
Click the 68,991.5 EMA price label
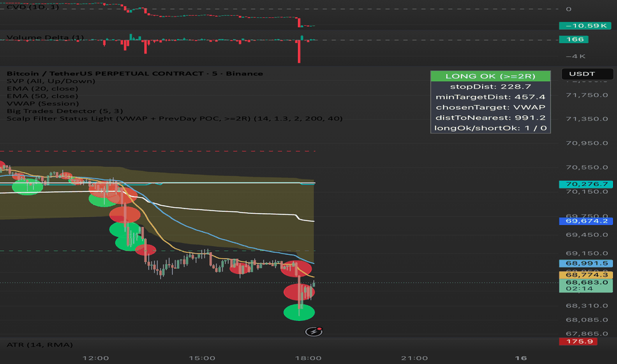586,263
